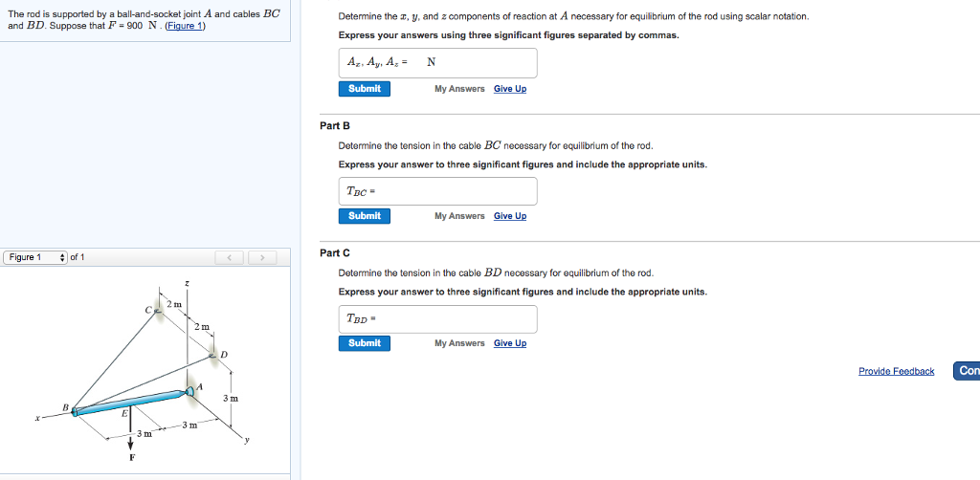Image resolution: width=980 pixels, height=480 pixels.
Task: Go to the next figure arrow
Action: click(x=262, y=257)
